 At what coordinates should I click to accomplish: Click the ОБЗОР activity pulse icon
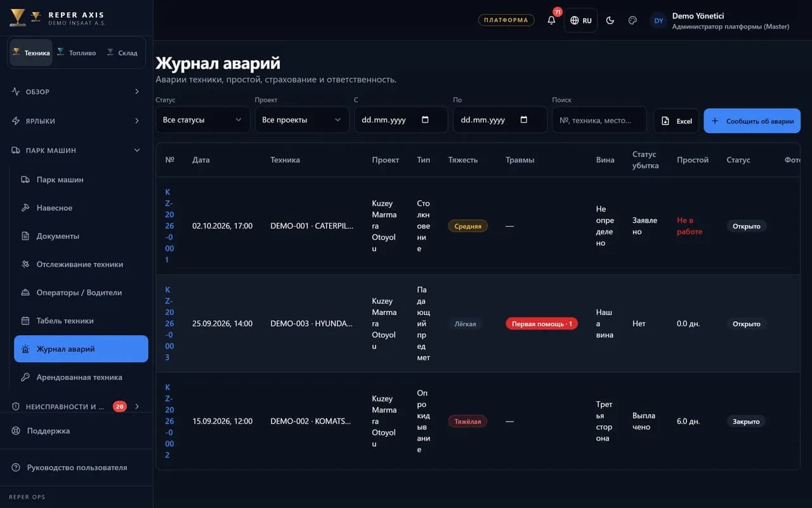point(16,91)
